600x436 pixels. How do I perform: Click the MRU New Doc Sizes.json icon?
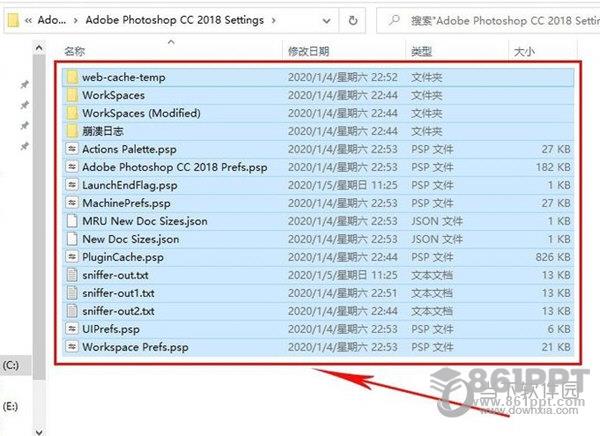coord(72,221)
